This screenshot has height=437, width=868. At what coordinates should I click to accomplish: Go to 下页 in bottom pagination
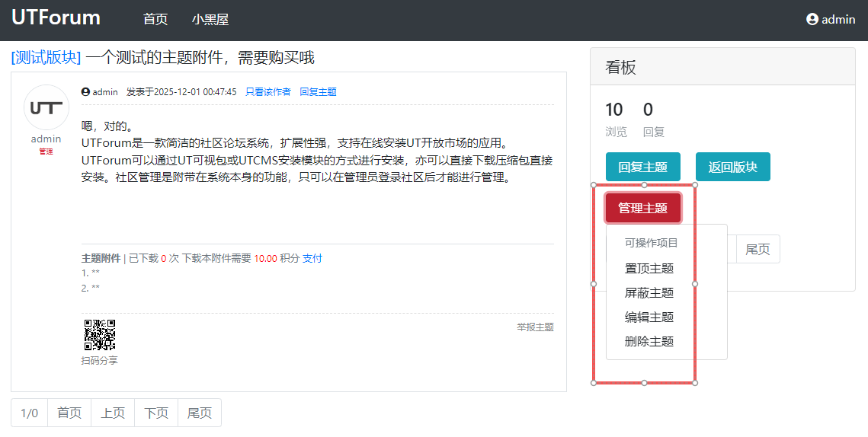click(156, 413)
